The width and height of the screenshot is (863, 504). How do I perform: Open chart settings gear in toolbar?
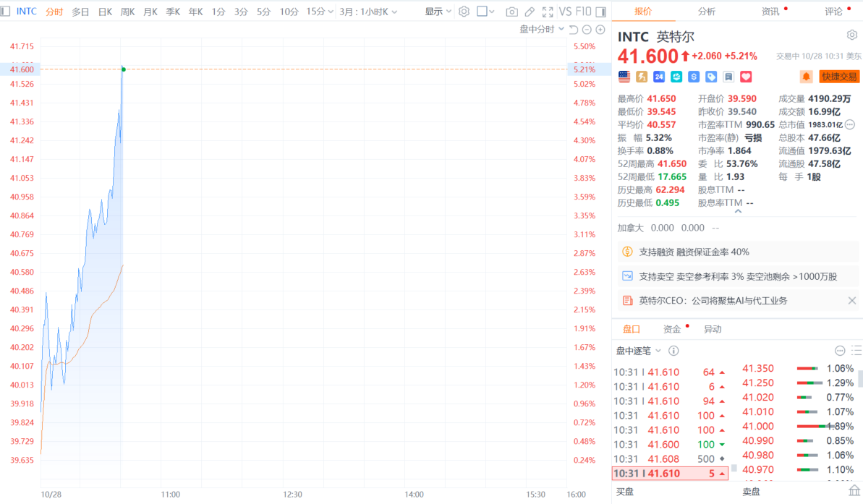pos(464,12)
